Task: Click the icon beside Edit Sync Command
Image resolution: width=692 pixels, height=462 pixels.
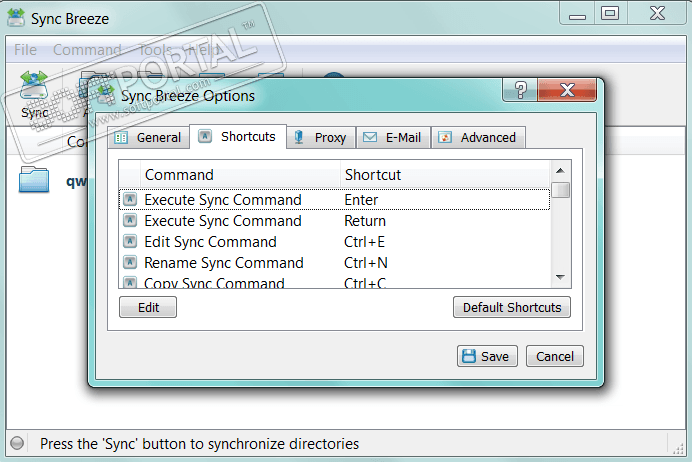Action: click(130, 242)
